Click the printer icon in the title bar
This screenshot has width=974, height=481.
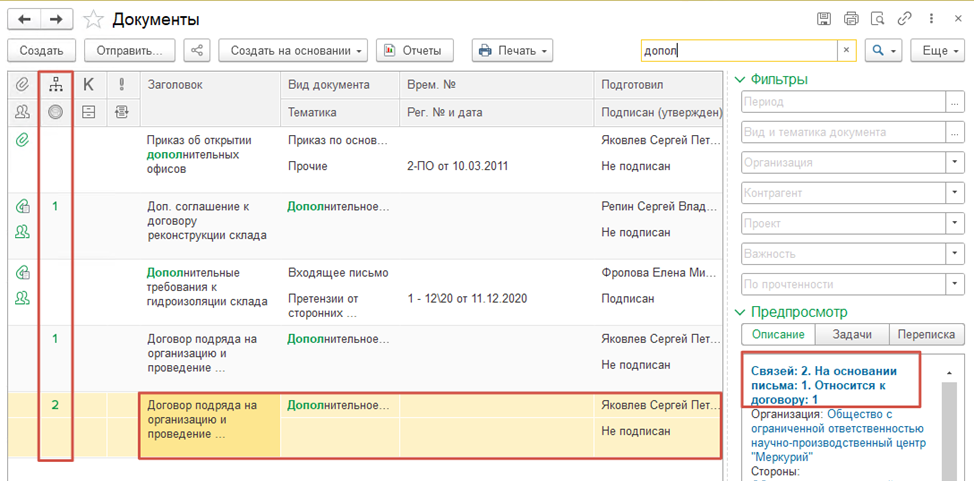[x=851, y=19]
